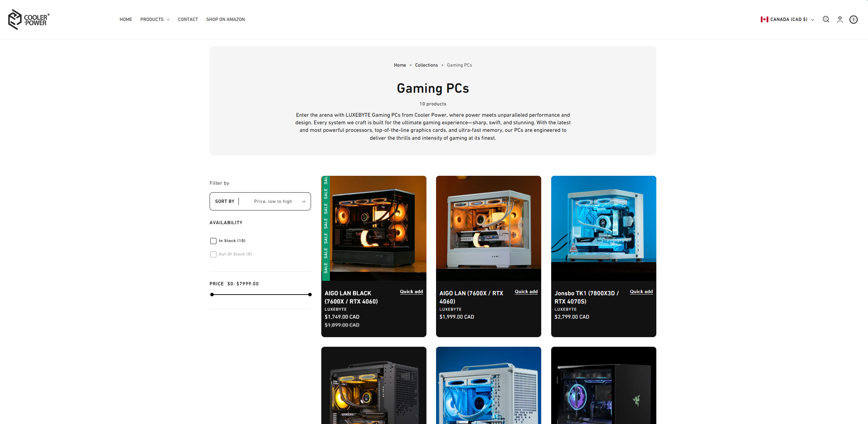Open AIGO LAN (7600X / RTX 4060) title
This screenshot has width=868, height=424.
click(x=471, y=297)
